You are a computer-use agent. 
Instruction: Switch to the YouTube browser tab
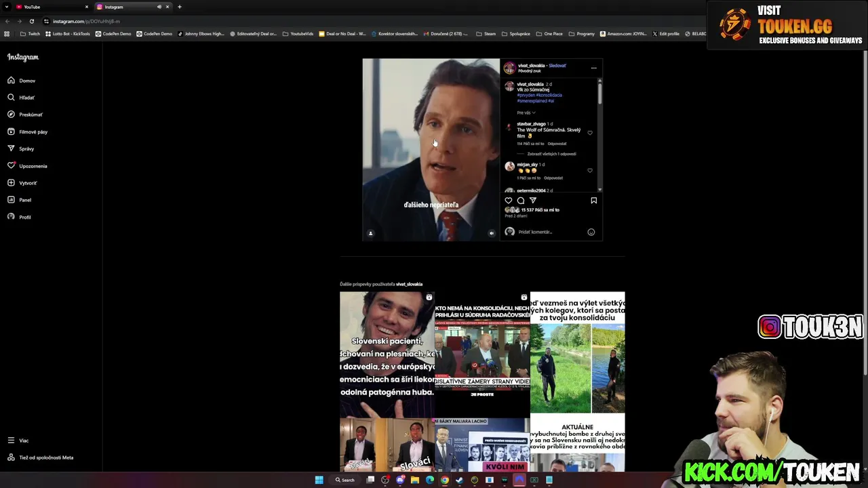[52, 7]
